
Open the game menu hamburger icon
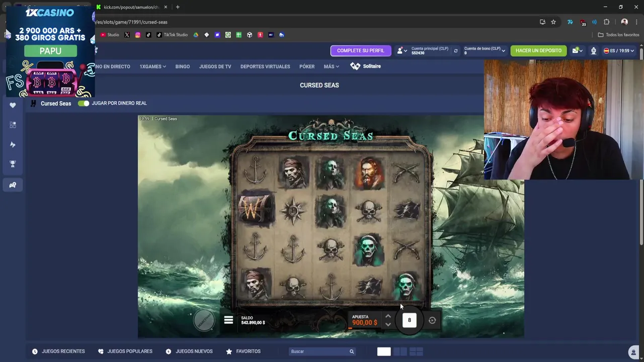228,320
